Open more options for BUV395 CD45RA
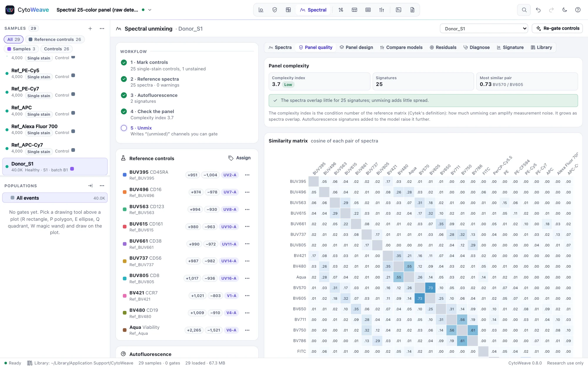The width and height of the screenshot is (588, 368). click(x=247, y=175)
